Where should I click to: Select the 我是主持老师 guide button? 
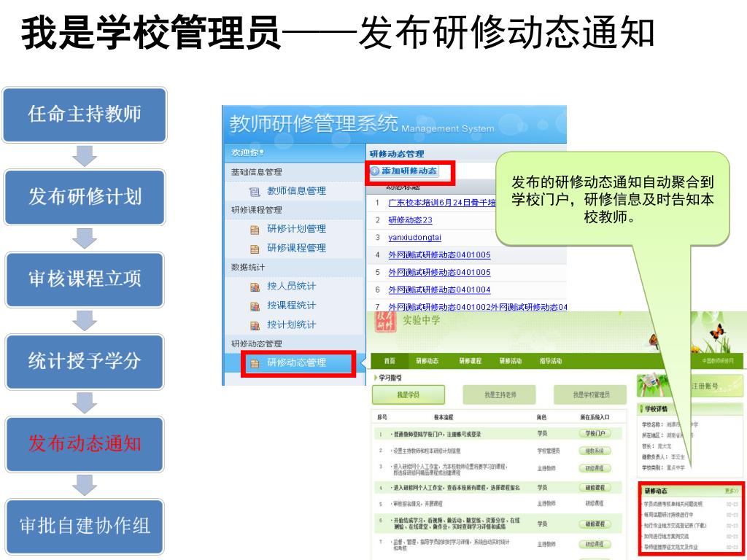499,395
